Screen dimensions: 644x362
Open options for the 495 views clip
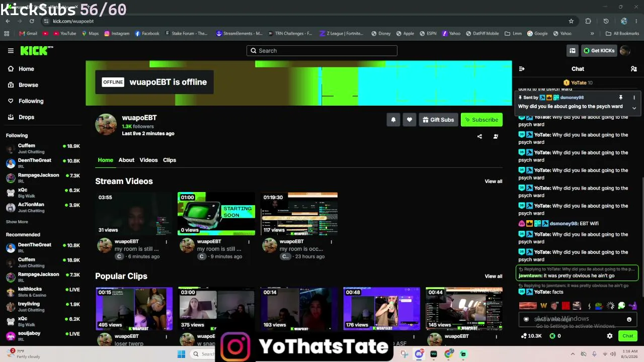(x=166, y=336)
